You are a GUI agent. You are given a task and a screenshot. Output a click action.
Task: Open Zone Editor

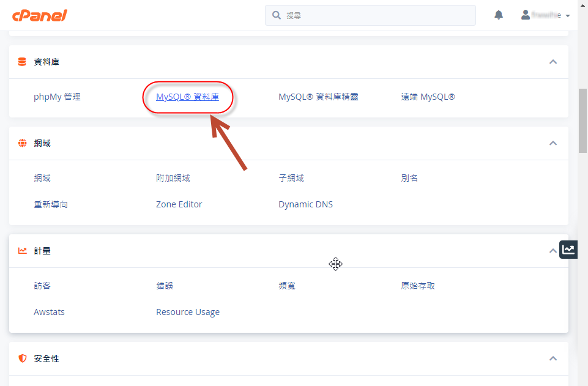coord(179,204)
